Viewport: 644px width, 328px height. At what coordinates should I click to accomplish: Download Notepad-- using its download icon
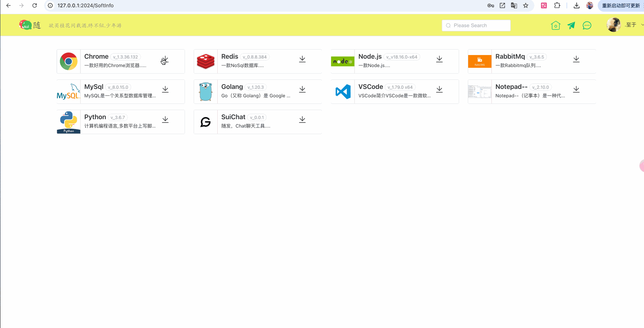coord(576,89)
